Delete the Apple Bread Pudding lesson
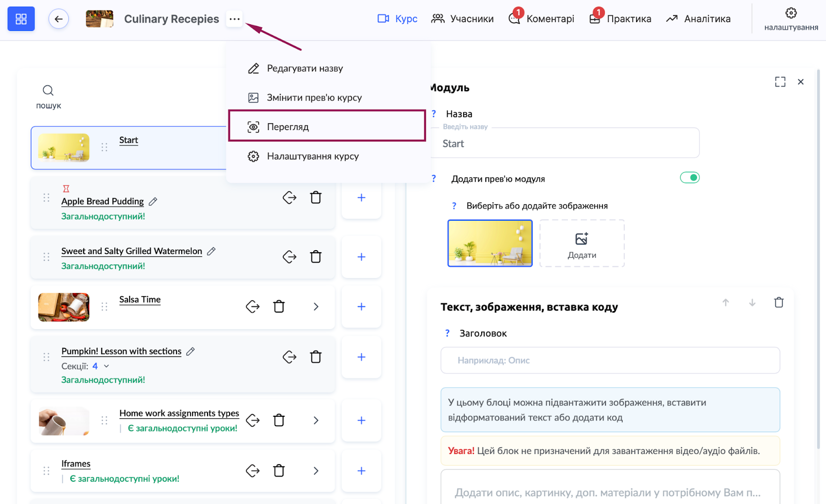826x504 pixels. click(x=315, y=198)
